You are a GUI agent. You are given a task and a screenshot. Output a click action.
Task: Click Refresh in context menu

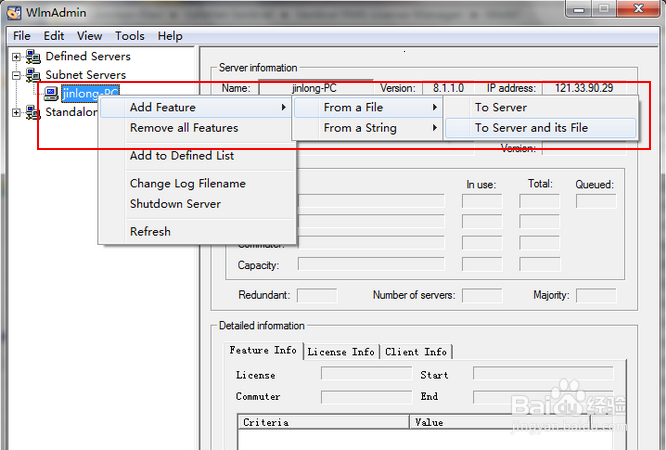(196, 232)
